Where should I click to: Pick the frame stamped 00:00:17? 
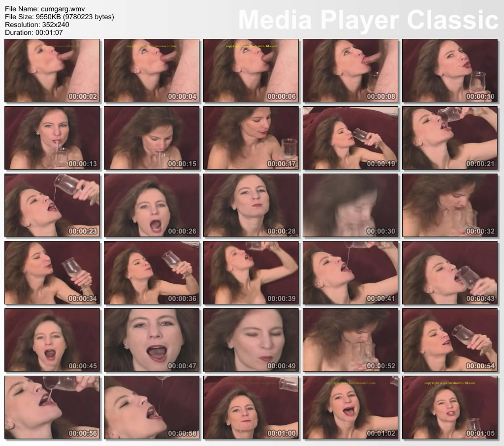point(251,138)
